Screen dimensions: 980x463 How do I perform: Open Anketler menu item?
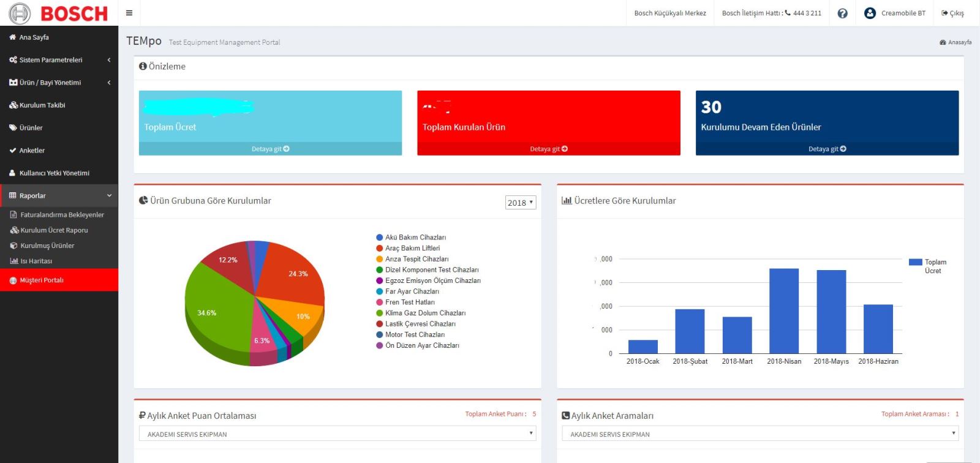59,150
